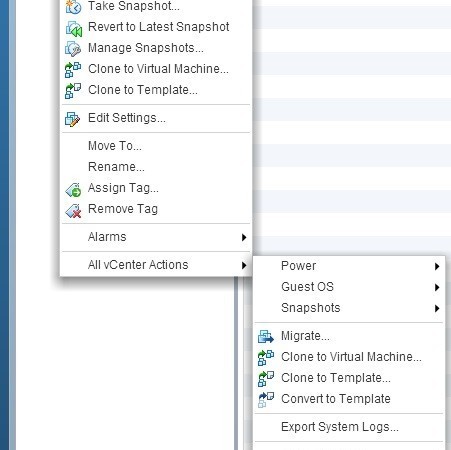Open the Guest OS submenu arrow

pyautogui.click(x=437, y=287)
